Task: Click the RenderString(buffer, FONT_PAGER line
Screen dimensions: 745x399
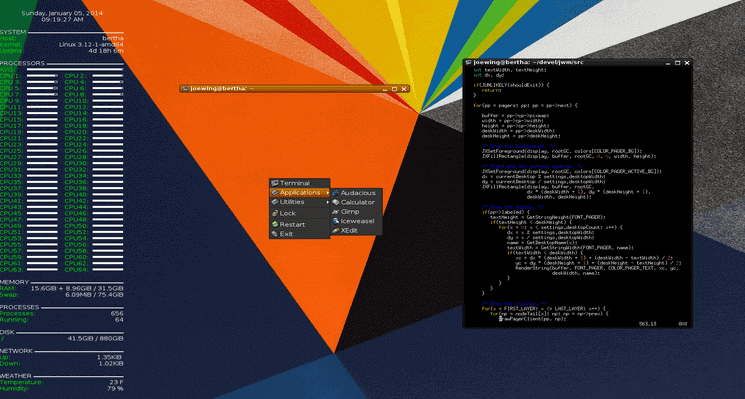Action: point(598,268)
